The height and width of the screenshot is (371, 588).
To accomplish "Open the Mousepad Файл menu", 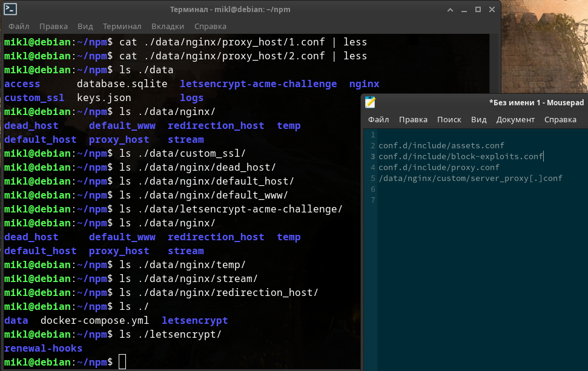I will point(378,119).
